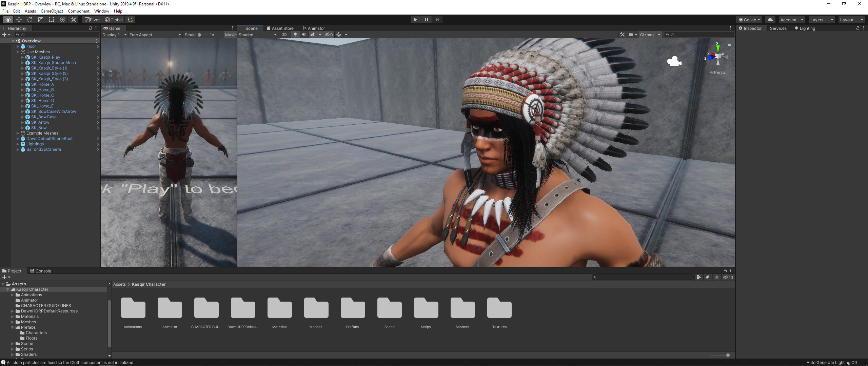Open Layout dropdown
Viewport: 868px width, 366px height.
tap(851, 20)
